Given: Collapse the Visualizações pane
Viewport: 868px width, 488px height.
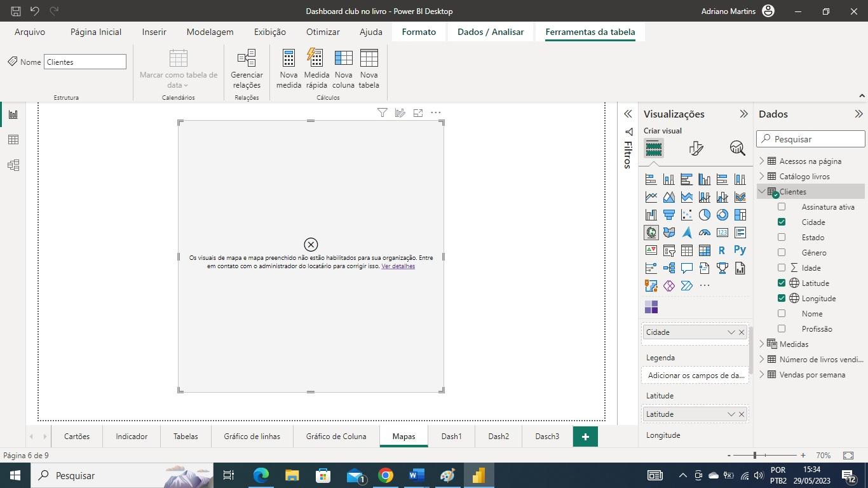Looking at the screenshot, I should click(x=743, y=114).
